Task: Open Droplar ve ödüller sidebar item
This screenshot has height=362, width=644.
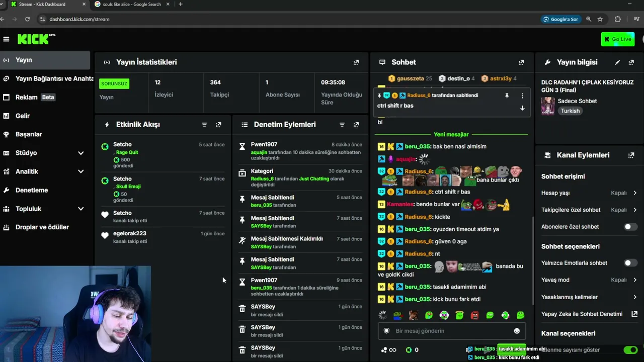Action: click(45, 227)
